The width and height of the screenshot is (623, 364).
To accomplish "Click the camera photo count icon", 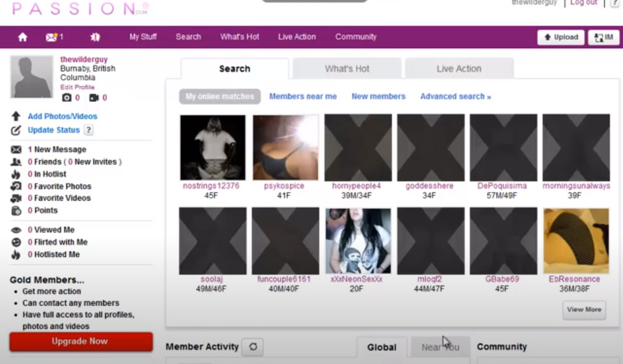I will click(x=66, y=98).
